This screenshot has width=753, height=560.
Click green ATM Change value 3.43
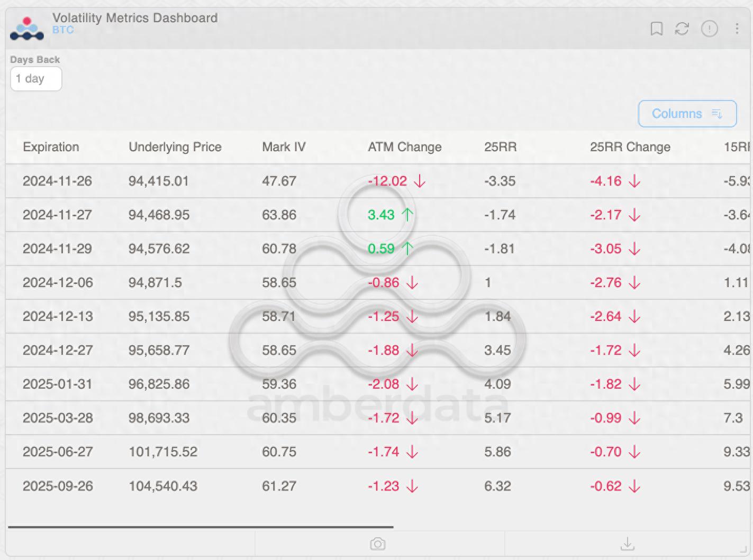[381, 215]
